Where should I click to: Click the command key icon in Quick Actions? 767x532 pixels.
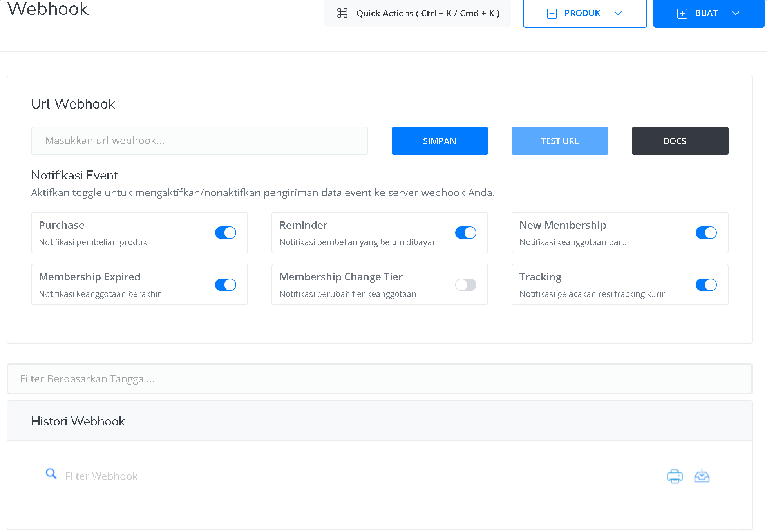[342, 13]
